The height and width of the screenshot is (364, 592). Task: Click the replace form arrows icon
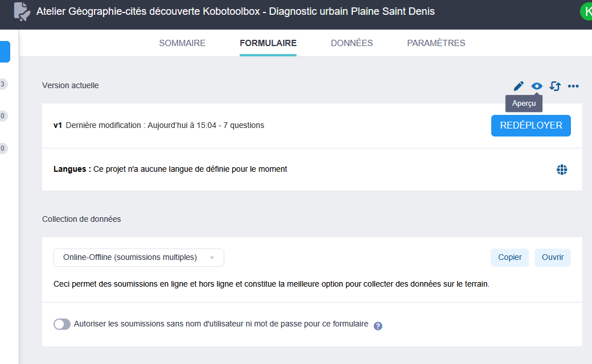555,86
